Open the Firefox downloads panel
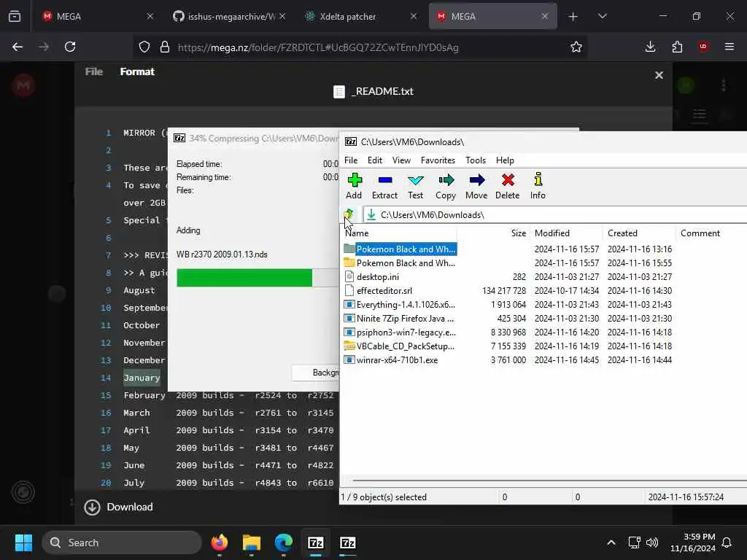This screenshot has width=747, height=560. [650, 47]
